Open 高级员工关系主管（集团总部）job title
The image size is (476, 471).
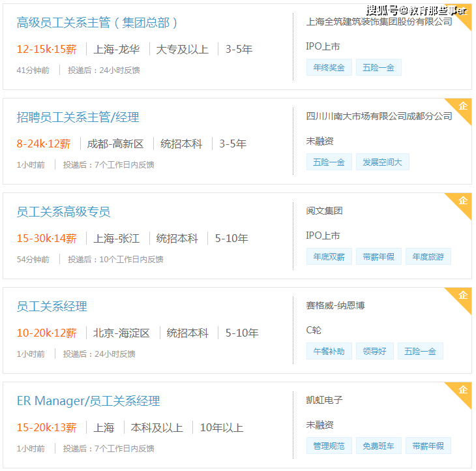pyautogui.click(x=97, y=23)
